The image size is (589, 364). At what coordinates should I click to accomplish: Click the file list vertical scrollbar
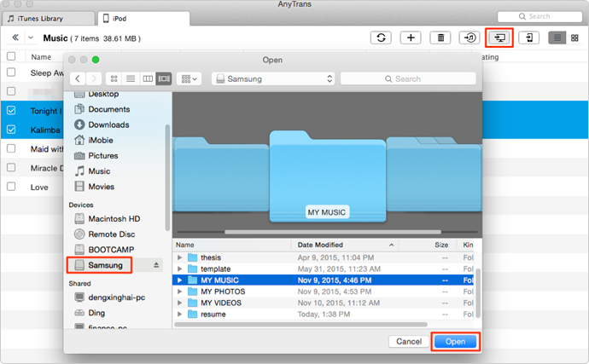coord(478,293)
